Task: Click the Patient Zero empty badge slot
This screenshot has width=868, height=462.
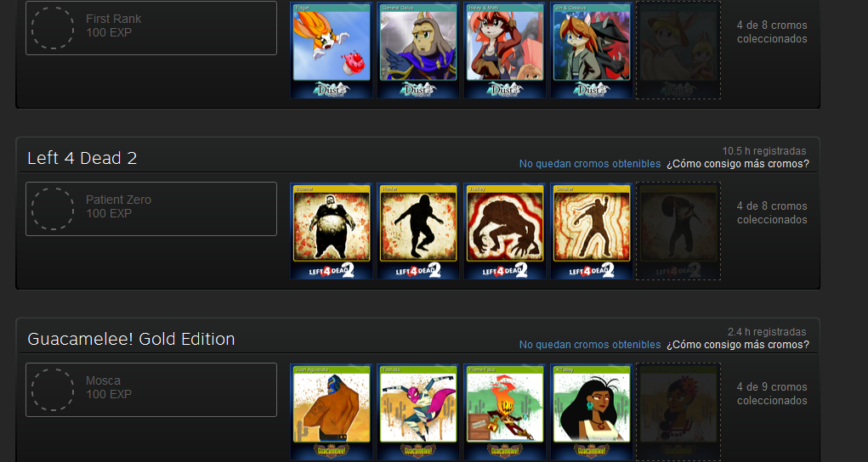Action: [151, 209]
